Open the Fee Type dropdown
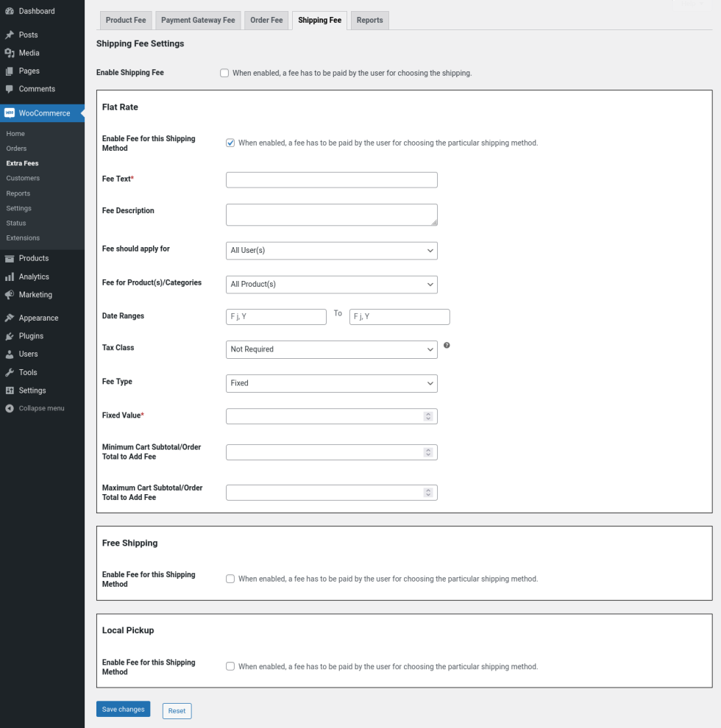The width and height of the screenshot is (721, 728). tap(331, 383)
